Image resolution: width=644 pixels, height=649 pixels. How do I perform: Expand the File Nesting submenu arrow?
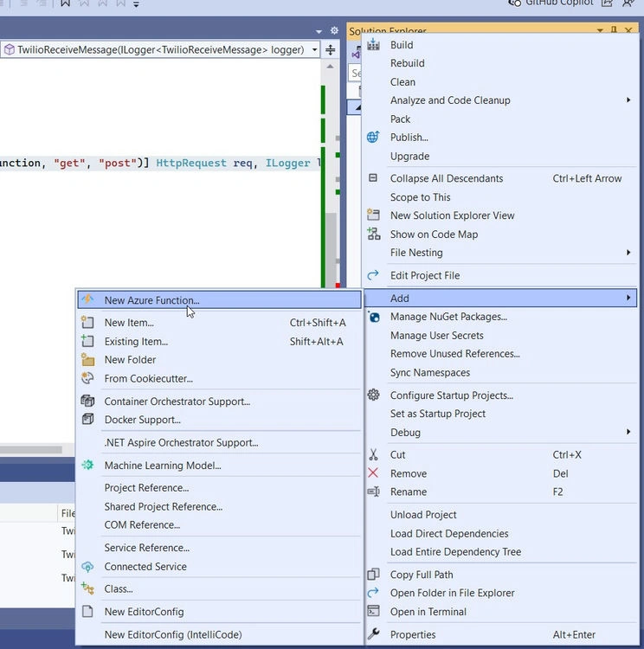tap(628, 252)
